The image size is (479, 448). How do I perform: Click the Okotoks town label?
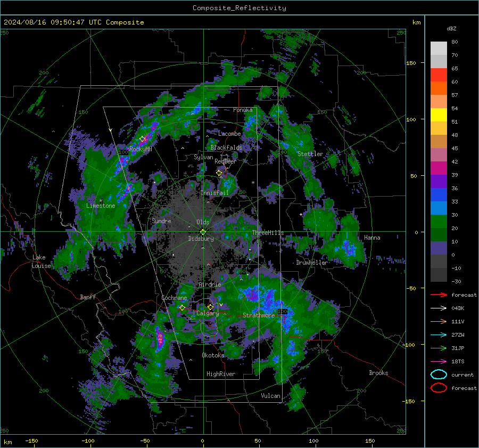coord(213,355)
